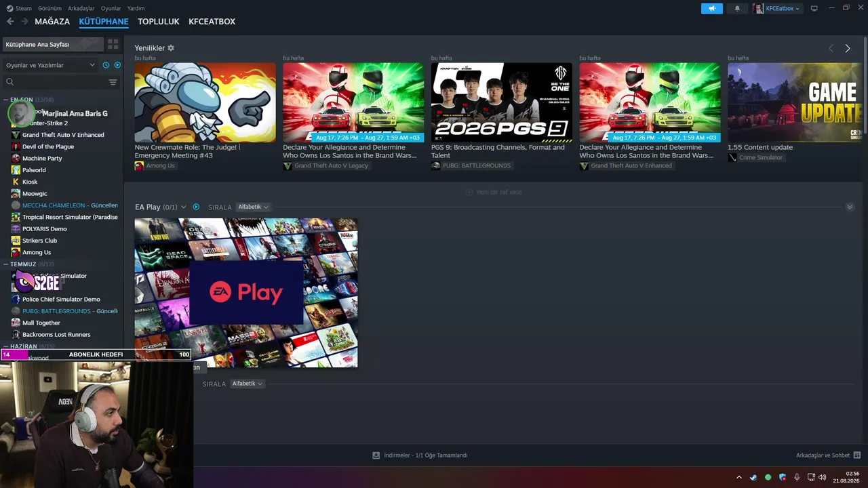Viewport: 868px width, 488px height.
Task: Click the Kiosk game icon in sidebar
Action: pos(16,182)
